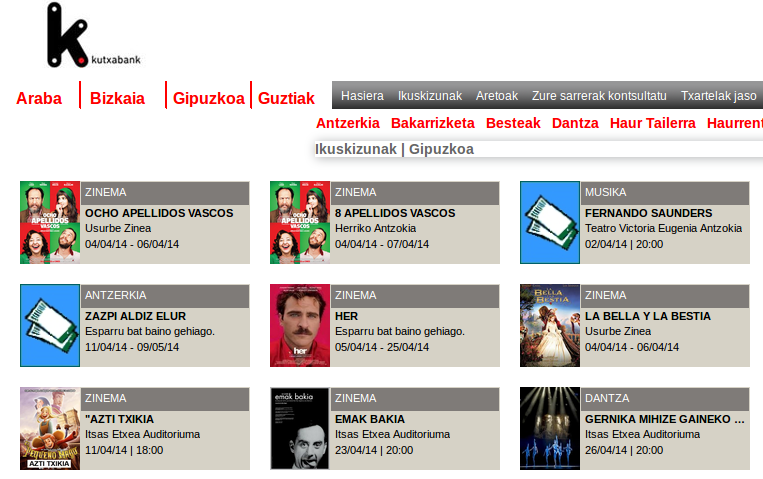Choose the Bakarrizketa category link

(432, 123)
